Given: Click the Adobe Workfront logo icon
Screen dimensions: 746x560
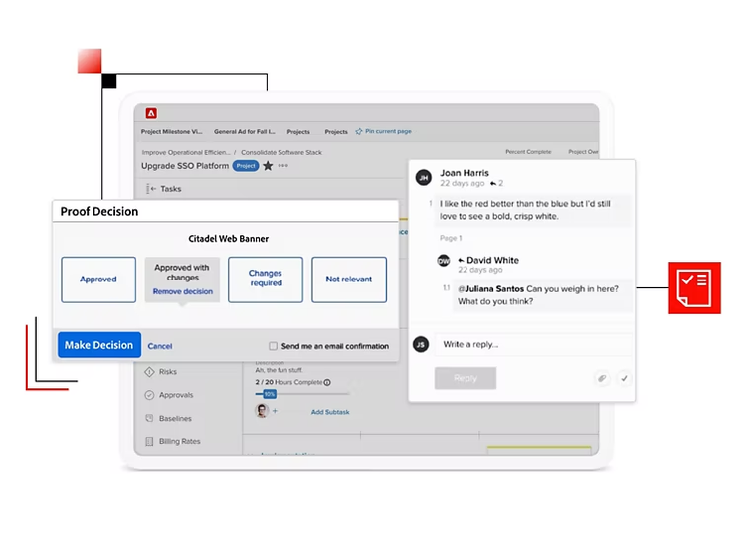Looking at the screenshot, I should (x=151, y=113).
